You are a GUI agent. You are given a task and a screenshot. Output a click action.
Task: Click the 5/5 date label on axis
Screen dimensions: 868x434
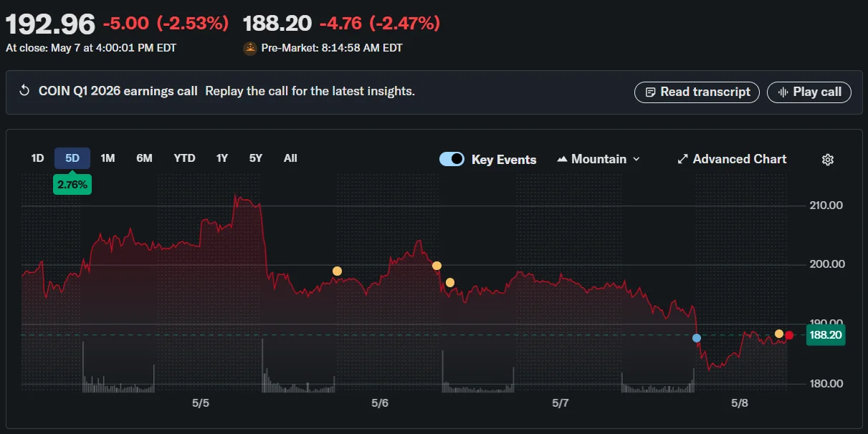(201, 403)
